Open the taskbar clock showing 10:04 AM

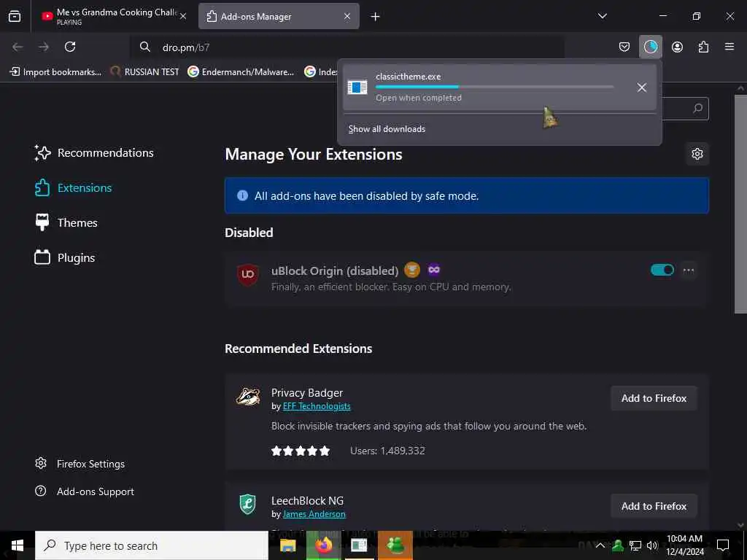click(684, 545)
